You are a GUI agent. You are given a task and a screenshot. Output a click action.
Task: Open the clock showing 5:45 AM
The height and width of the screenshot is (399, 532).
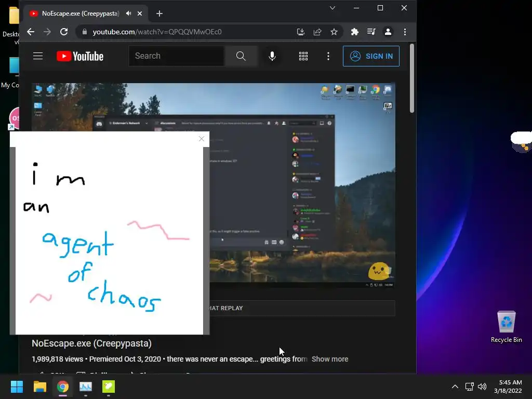508,387
